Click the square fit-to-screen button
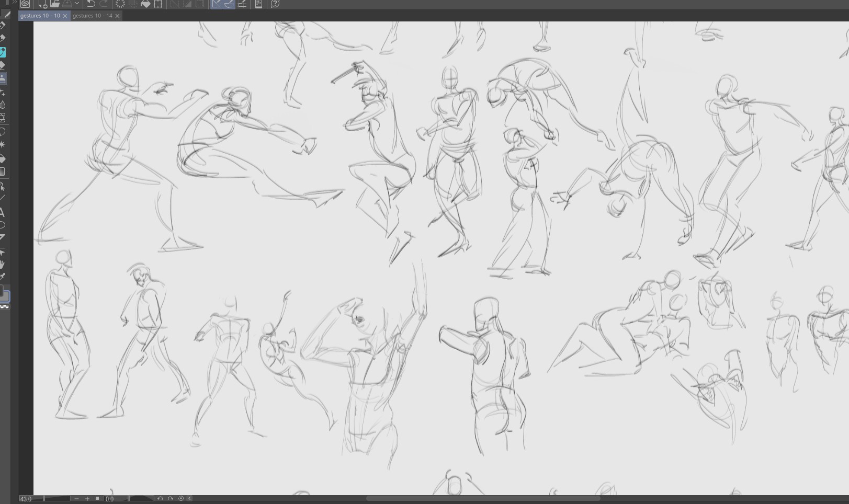 pos(97,499)
